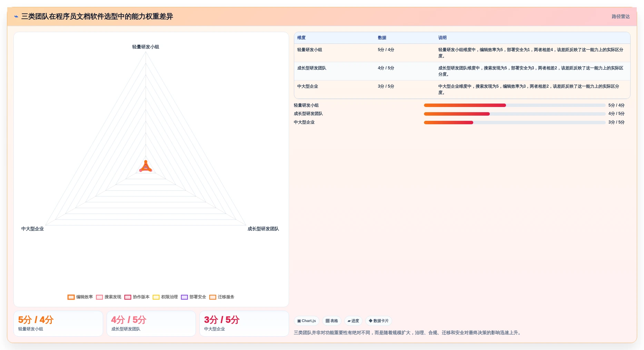
Task: Click the summary sentence starting 三类团队并非
Action: tap(408, 333)
